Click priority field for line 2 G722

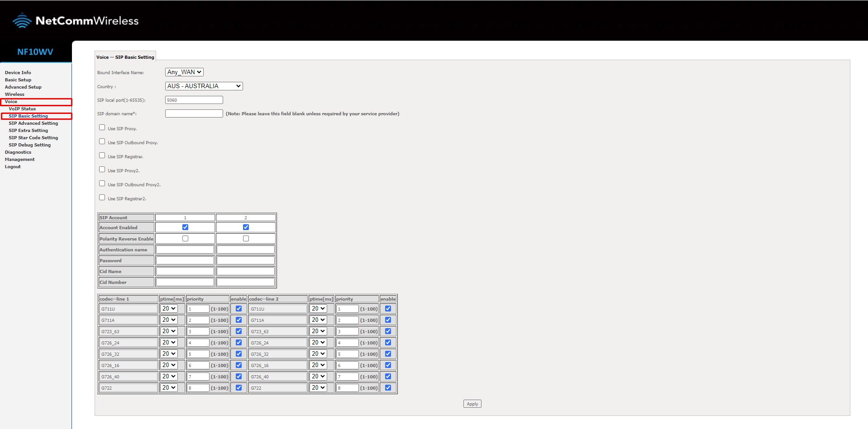[347, 388]
